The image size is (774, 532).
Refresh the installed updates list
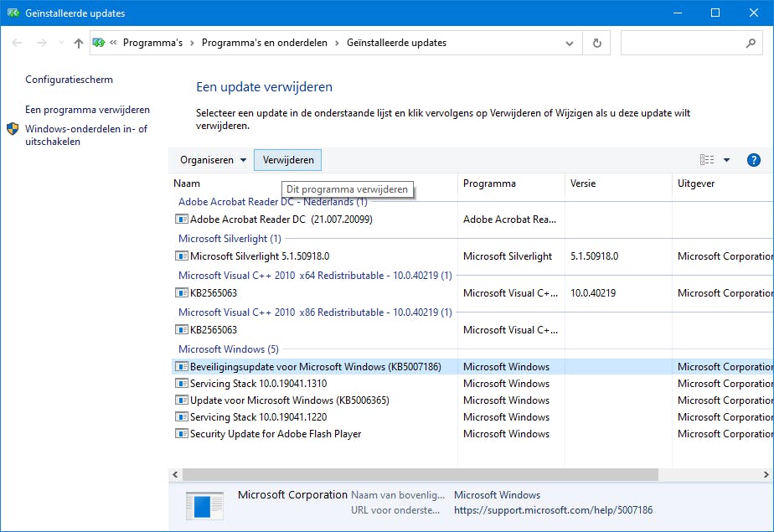596,44
